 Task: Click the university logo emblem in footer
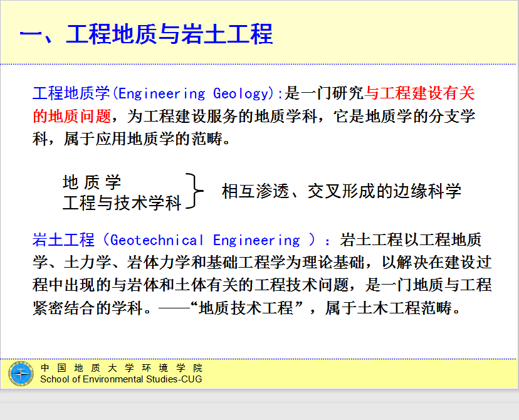click(20, 374)
